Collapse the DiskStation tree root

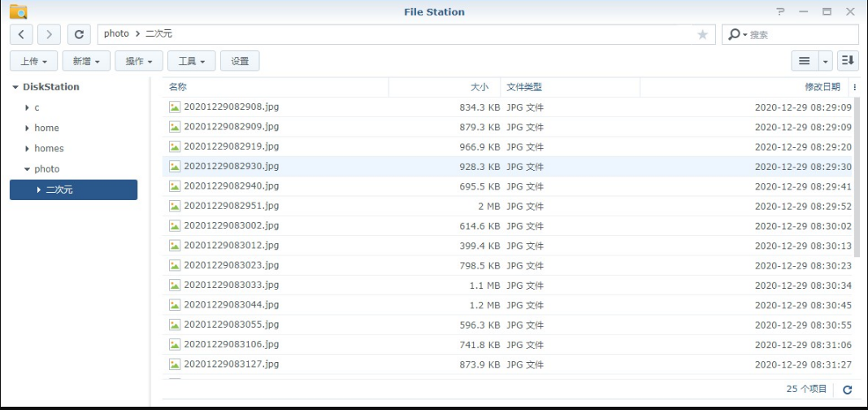(15, 87)
